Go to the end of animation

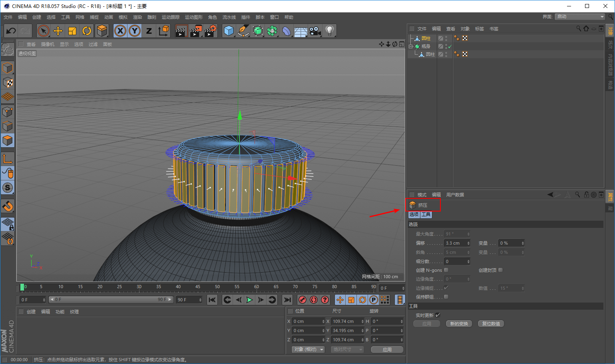point(287,300)
